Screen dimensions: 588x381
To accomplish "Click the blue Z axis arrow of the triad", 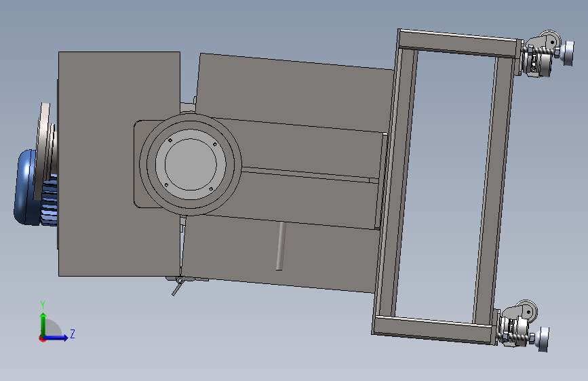I will coord(56,338).
